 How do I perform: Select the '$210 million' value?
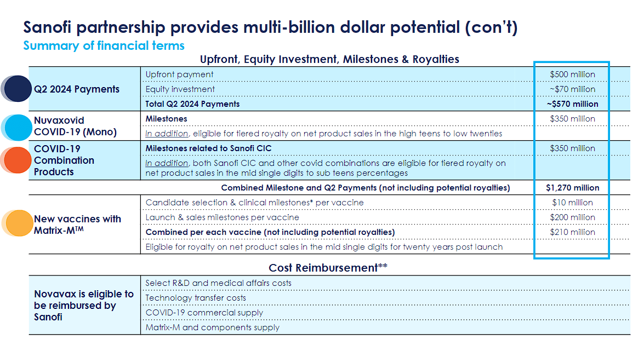pyautogui.click(x=573, y=232)
